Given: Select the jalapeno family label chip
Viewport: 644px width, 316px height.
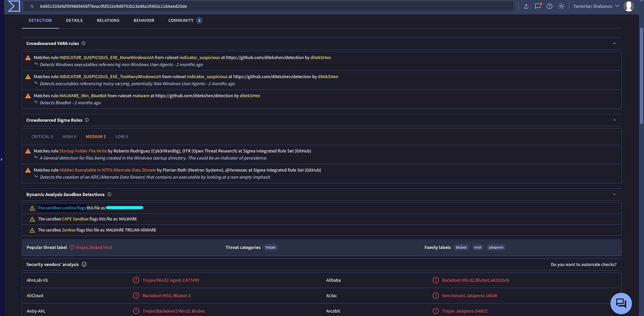Looking at the screenshot, I should pyautogui.click(x=496, y=248).
